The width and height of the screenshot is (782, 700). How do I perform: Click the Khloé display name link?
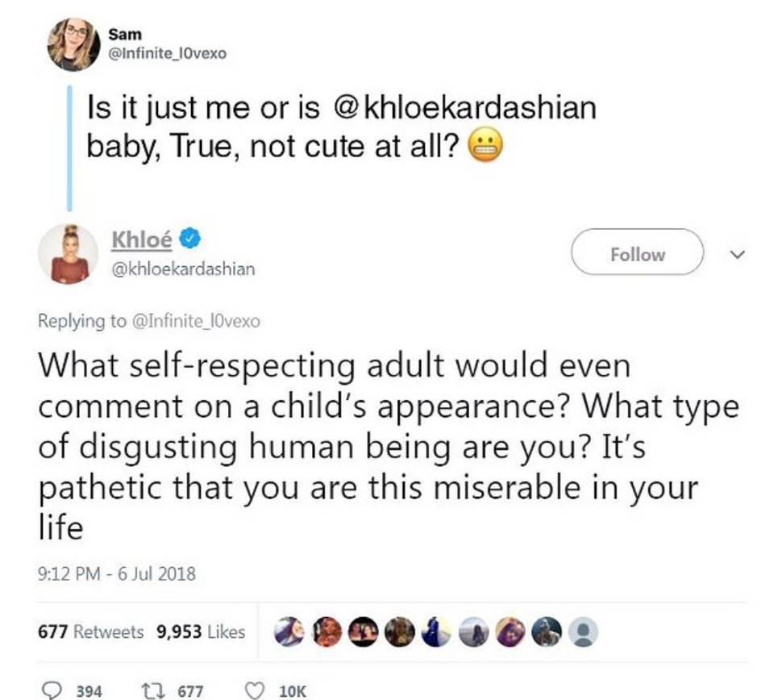pos(142,240)
